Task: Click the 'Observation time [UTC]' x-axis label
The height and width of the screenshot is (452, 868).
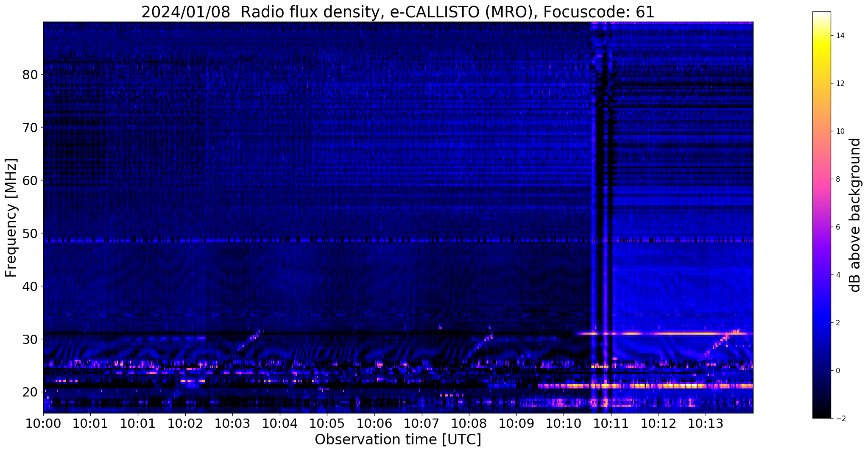Action: (x=398, y=439)
